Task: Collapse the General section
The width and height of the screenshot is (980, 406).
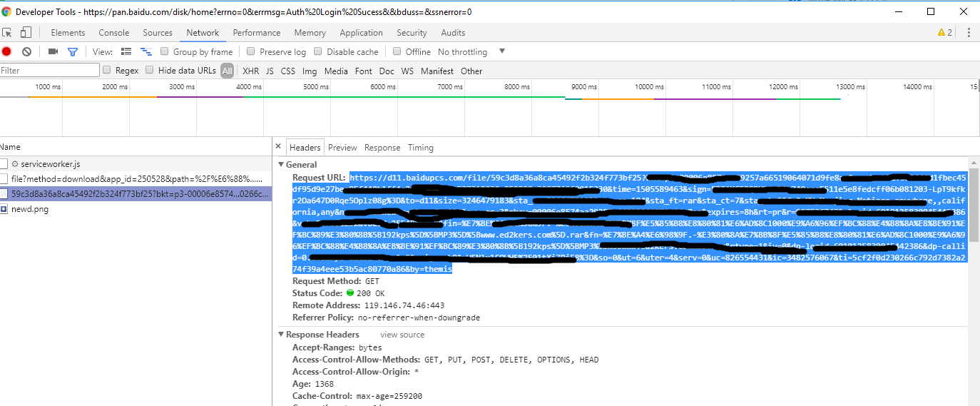Action: [282, 165]
